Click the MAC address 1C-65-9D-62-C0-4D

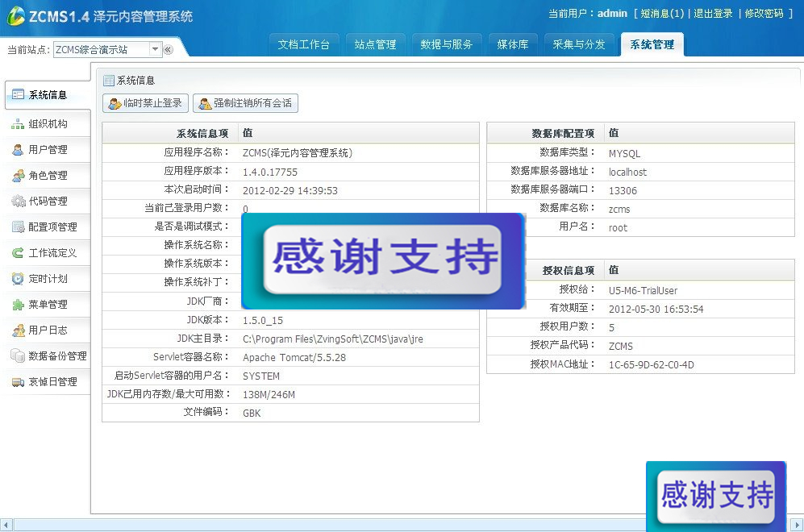click(652, 365)
